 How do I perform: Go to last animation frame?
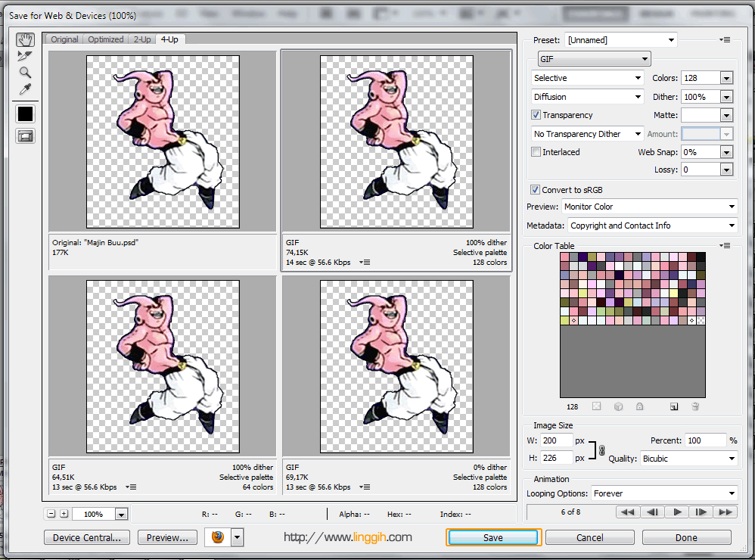[725, 512]
